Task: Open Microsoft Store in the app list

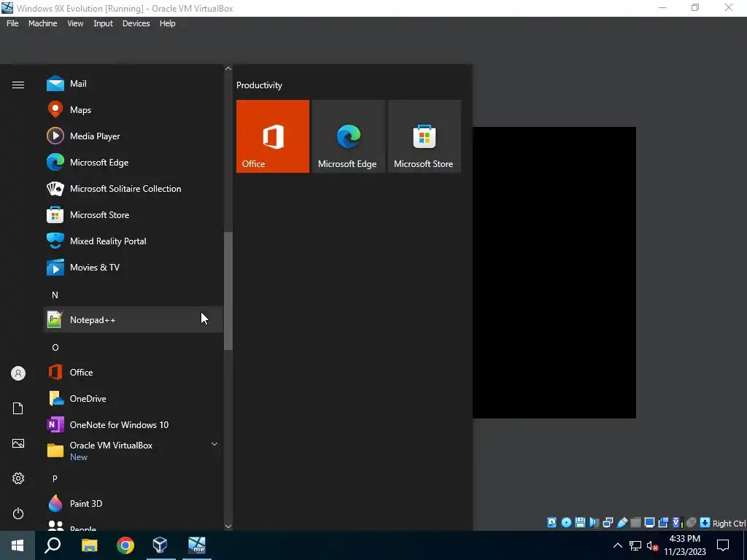Action: pyautogui.click(x=133, y=215)
